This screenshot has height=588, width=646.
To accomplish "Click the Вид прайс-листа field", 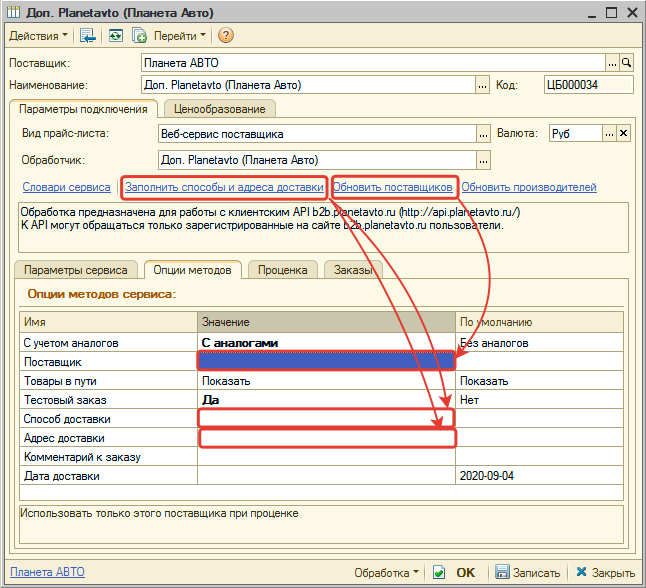I will pos(318,134).
